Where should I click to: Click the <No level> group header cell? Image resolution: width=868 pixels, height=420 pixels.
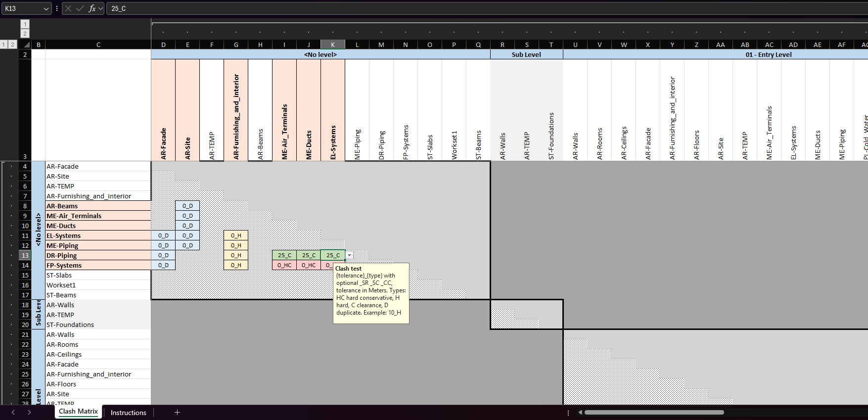(320, 54)
